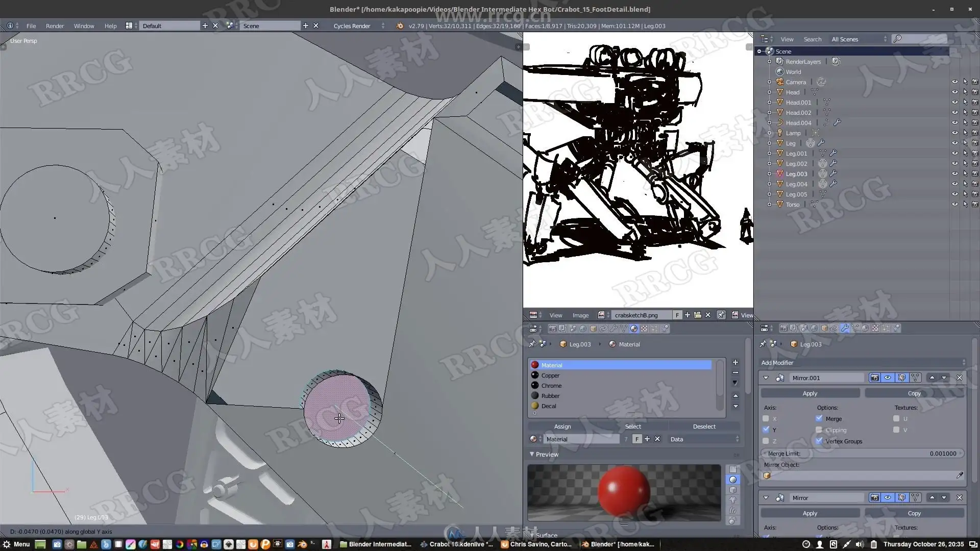
Task: Open image file with folder icon in image editor
Action: [698, 315]
